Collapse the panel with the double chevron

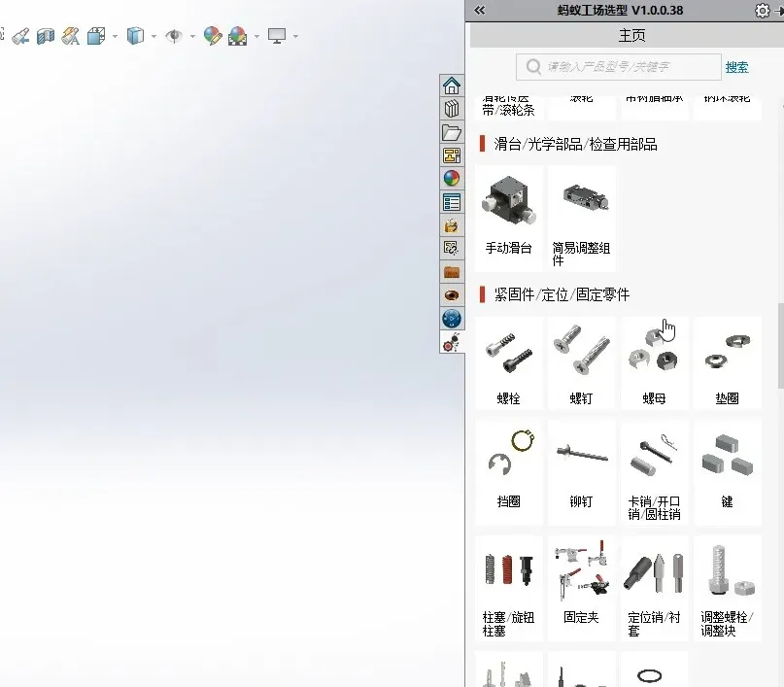click(x=479, y=10)
